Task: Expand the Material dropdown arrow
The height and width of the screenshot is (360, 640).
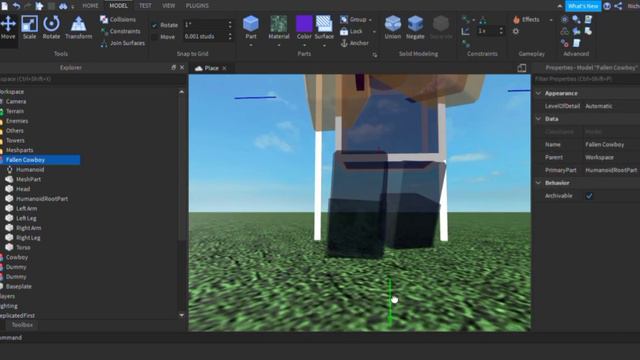Action: tap(279, 45)
